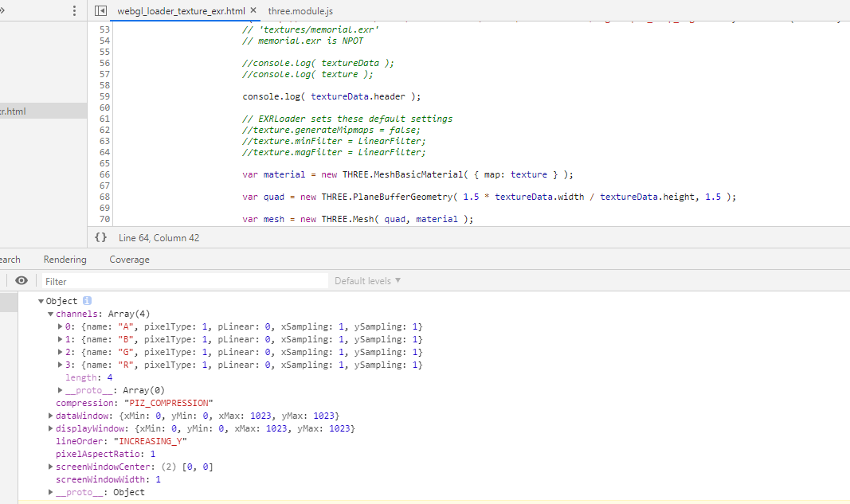The image size is (850, 504).
Task: Open the three-dot more options menu
Action: 74,11
